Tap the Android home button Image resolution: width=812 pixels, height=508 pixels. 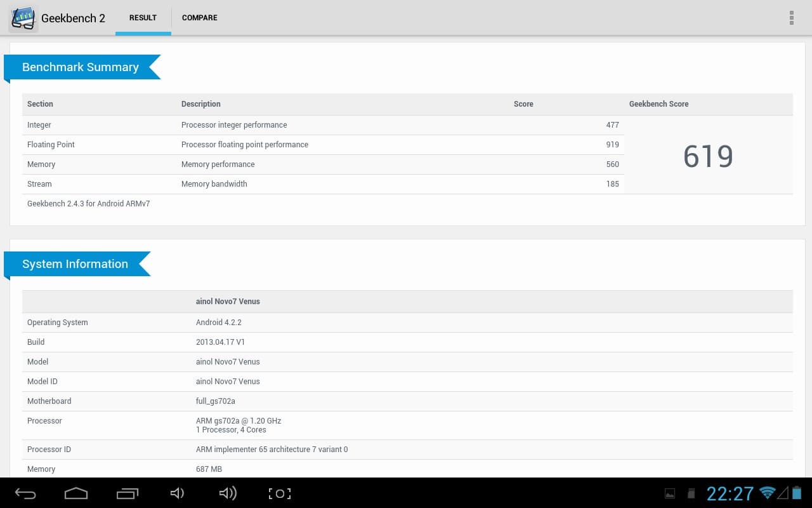point(76,493)
